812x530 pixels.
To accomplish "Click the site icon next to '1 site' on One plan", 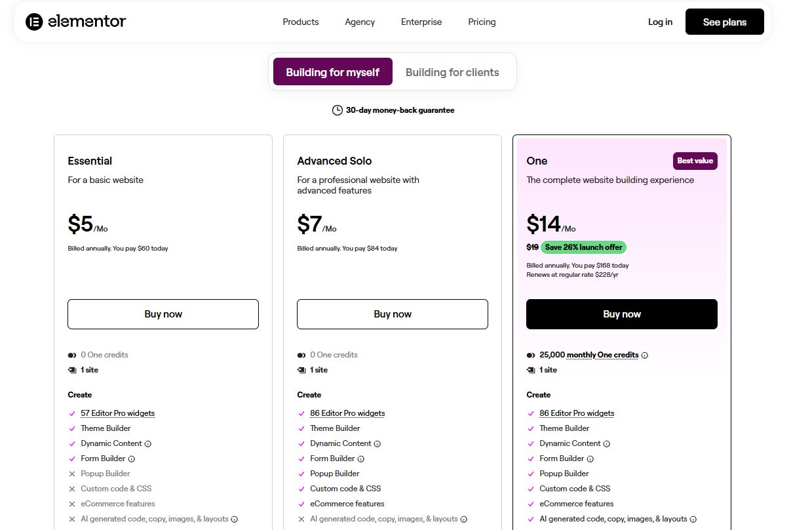I will point(531,369).
